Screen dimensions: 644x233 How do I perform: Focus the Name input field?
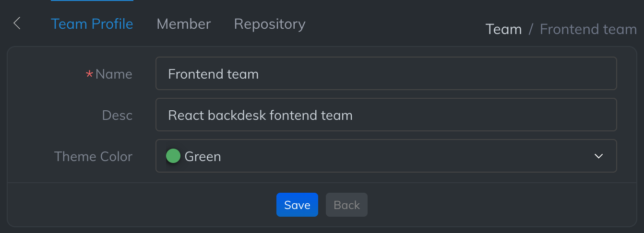click(386, 73)
